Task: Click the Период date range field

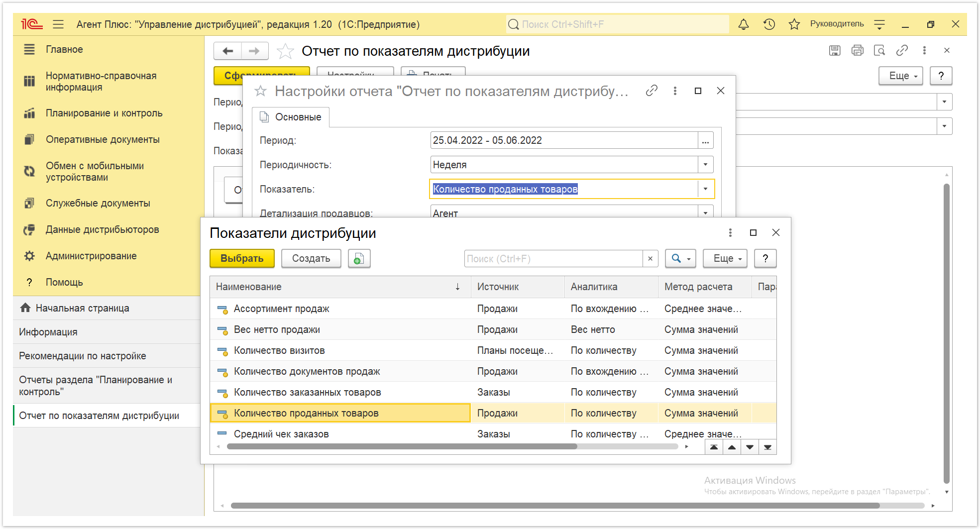Action: point(564,140)
